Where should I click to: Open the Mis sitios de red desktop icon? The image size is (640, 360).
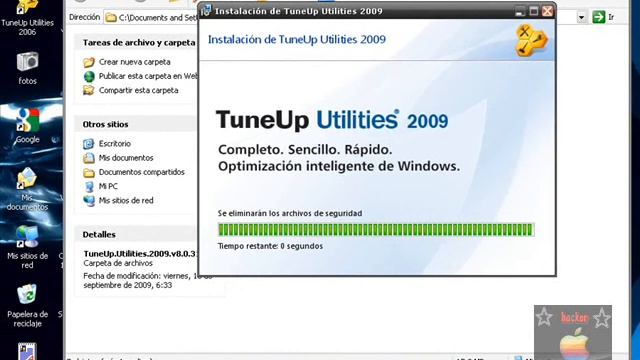[x=27, y=247]
